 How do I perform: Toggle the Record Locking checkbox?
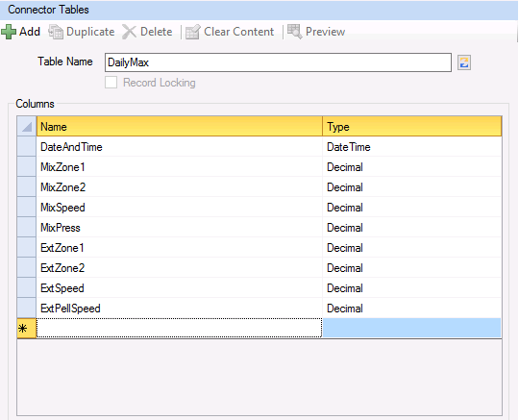click(111, 83)
